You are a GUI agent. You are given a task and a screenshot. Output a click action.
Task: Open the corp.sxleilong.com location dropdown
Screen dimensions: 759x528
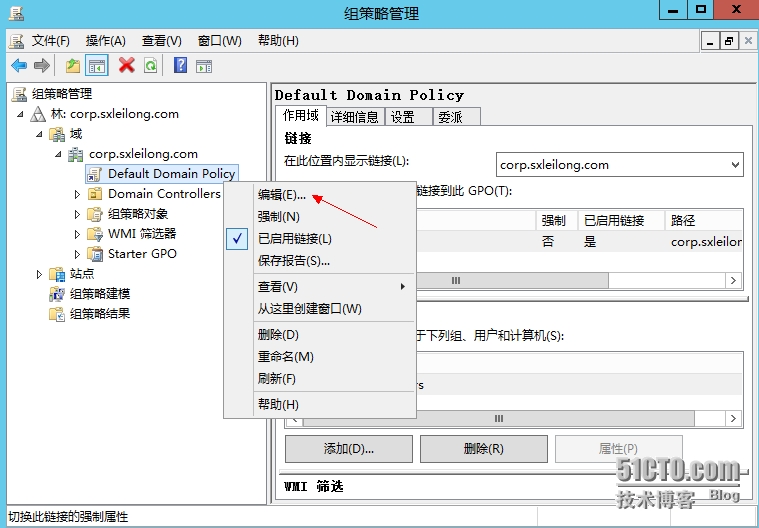(735, 165)
